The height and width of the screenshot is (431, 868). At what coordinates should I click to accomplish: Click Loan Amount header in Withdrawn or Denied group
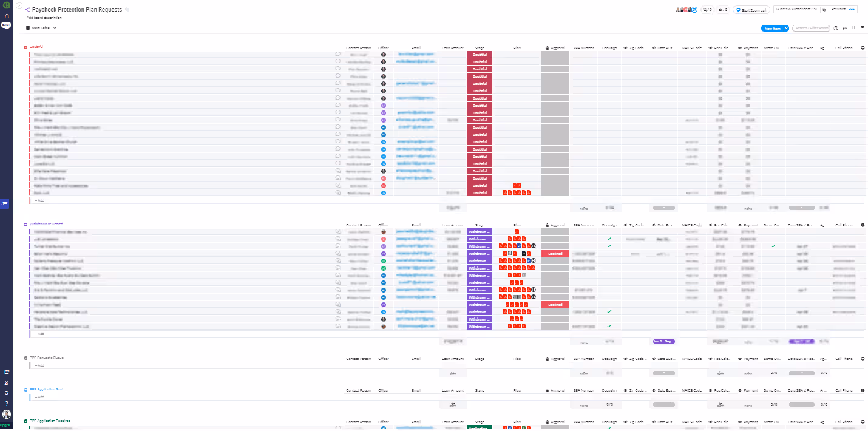(x=452, y=225)
